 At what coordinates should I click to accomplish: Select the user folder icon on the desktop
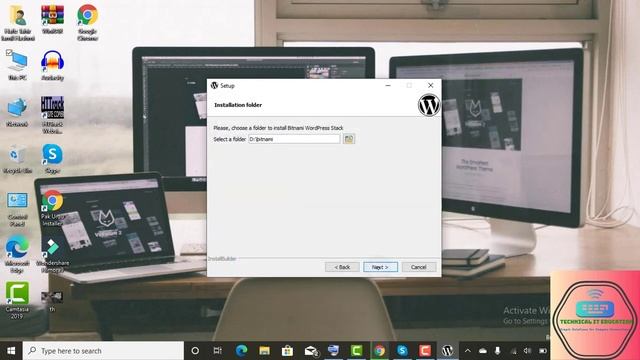click(x=18, y=22)
